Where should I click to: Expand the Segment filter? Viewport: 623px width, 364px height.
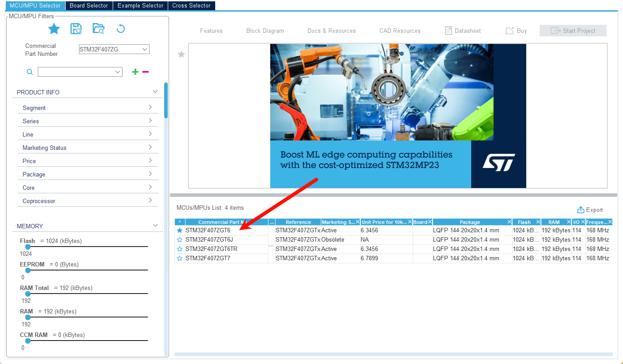[150, 107]
